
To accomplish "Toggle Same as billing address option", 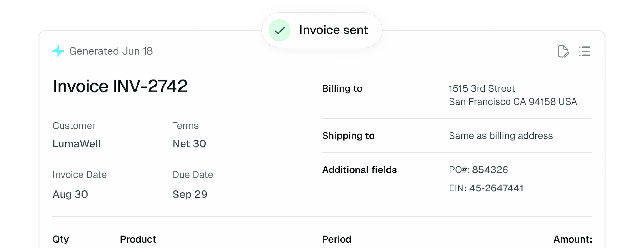I will pos(501,135).
